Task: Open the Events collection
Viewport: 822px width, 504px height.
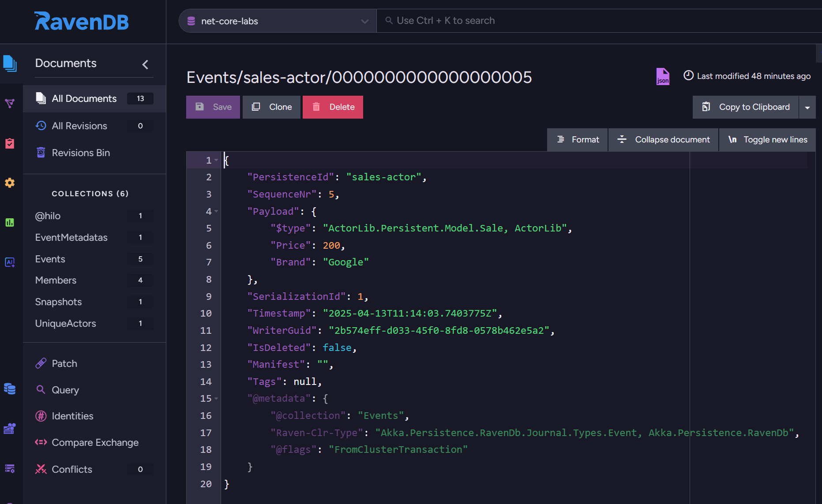Action: tap(50, 259)
